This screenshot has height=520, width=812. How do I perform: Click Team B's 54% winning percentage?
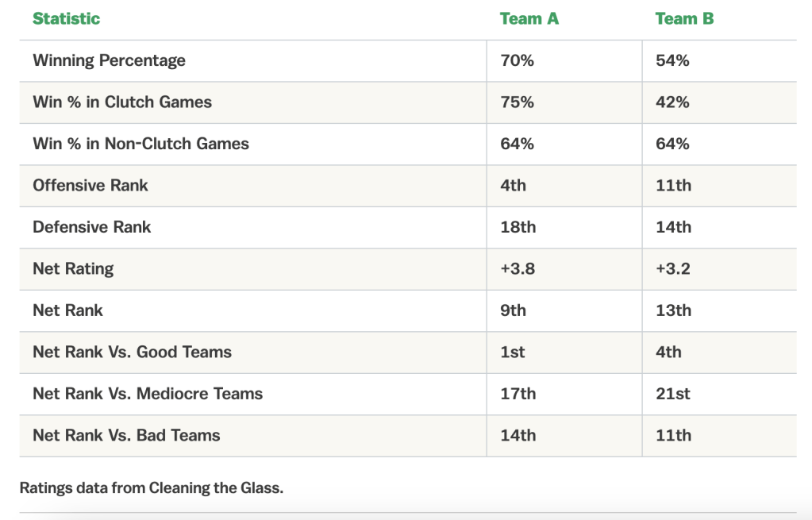coord(672,60)
